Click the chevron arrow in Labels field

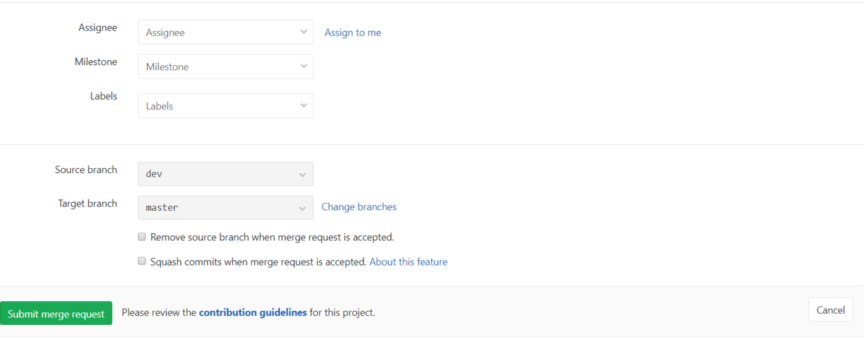click(x=303, y=106)
